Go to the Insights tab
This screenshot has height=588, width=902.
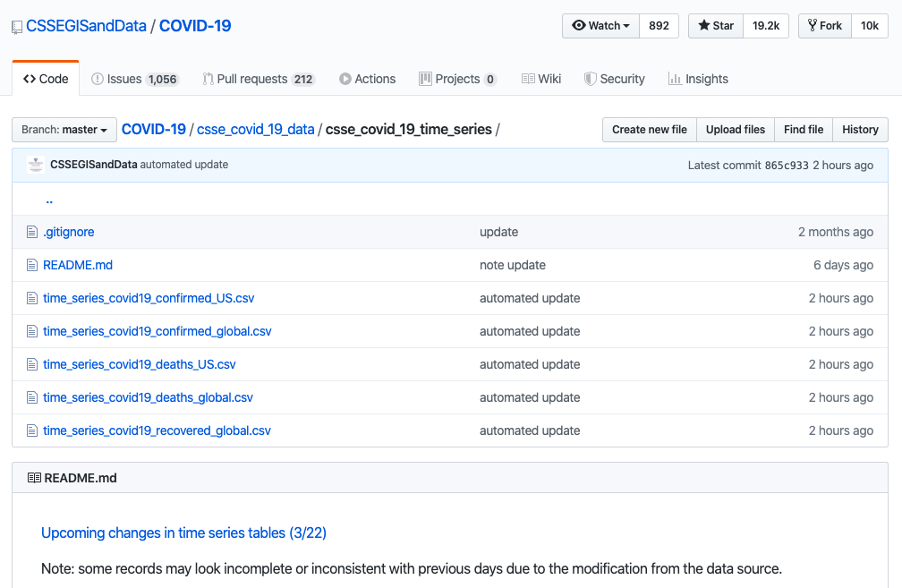tap(698, 79)
